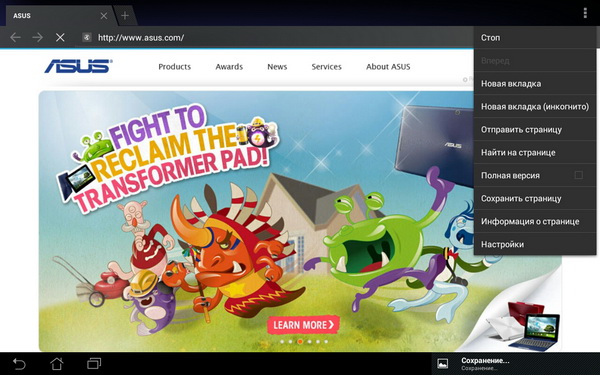Tap the site favicon in the address bar
The height and width of the screenshot is (375, 600).
[x=87, y=38]
